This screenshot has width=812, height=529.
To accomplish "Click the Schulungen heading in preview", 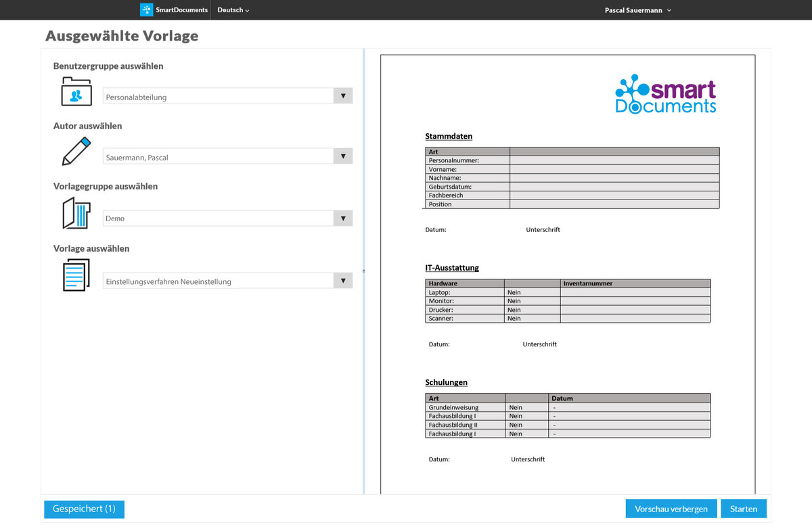I will 446,382.
